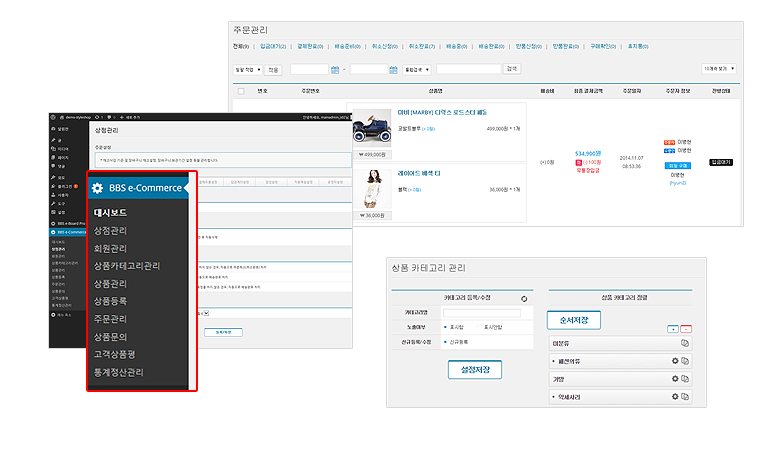Open 상품문의 in enlarged menu
The height and width of the screenshot is (454, 760).
click(x=111, y=337)
